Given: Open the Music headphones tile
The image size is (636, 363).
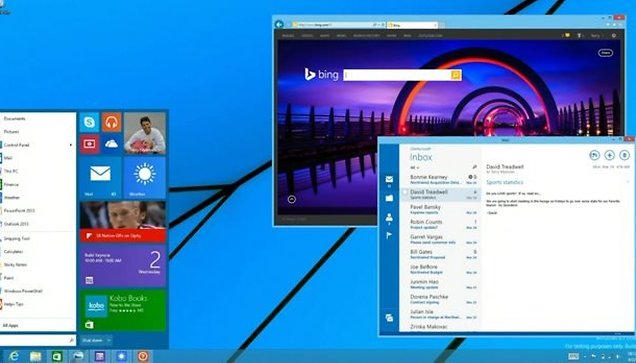Looking at the screenshot, I should pyautogui.click(x=112, y=122).
